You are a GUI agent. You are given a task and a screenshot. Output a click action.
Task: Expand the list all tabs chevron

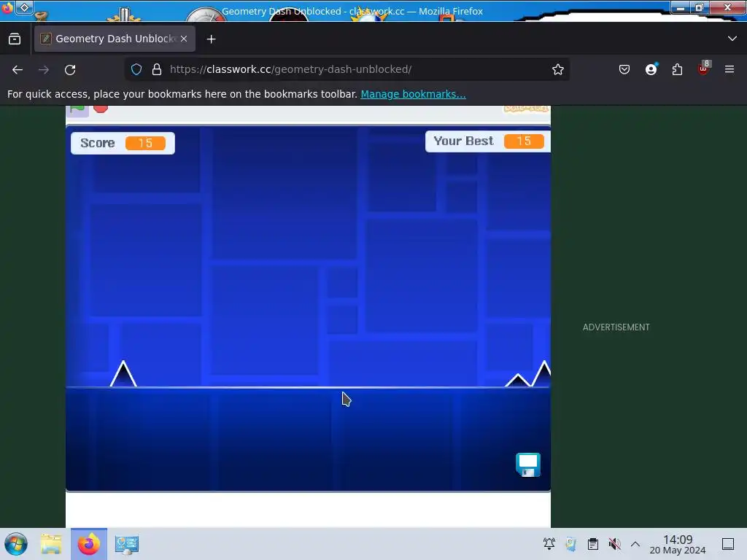click(732, 39)
